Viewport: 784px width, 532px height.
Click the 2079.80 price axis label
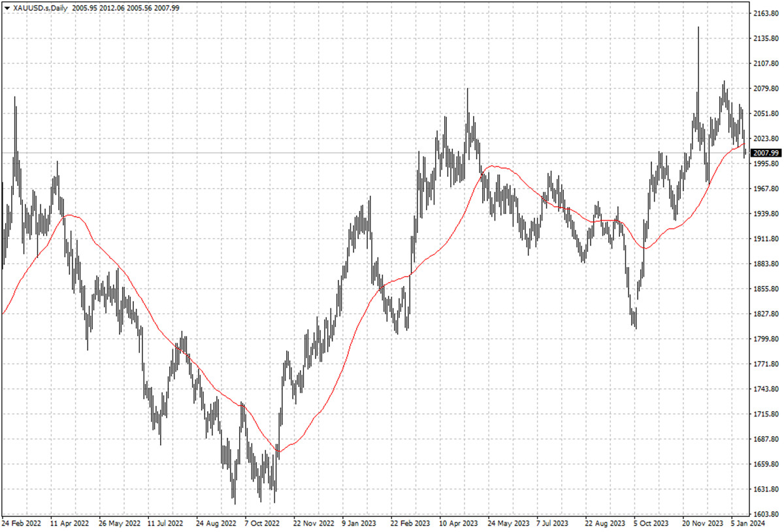click(765, 89)
